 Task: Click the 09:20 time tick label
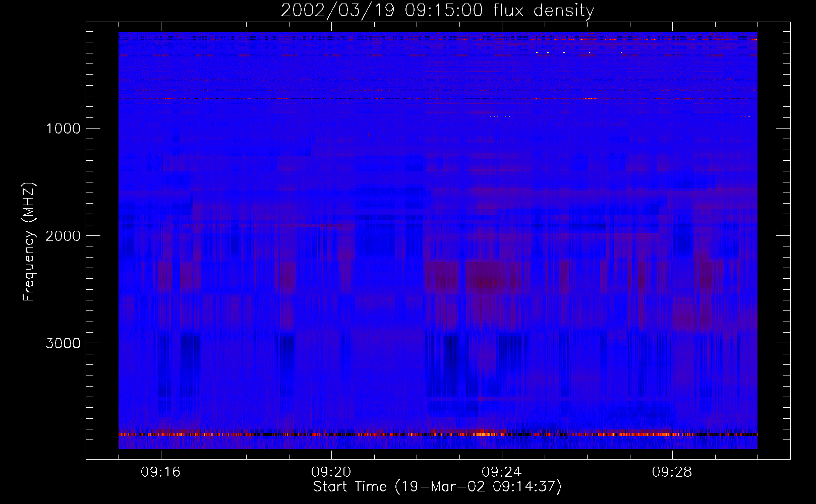point(331,472)
